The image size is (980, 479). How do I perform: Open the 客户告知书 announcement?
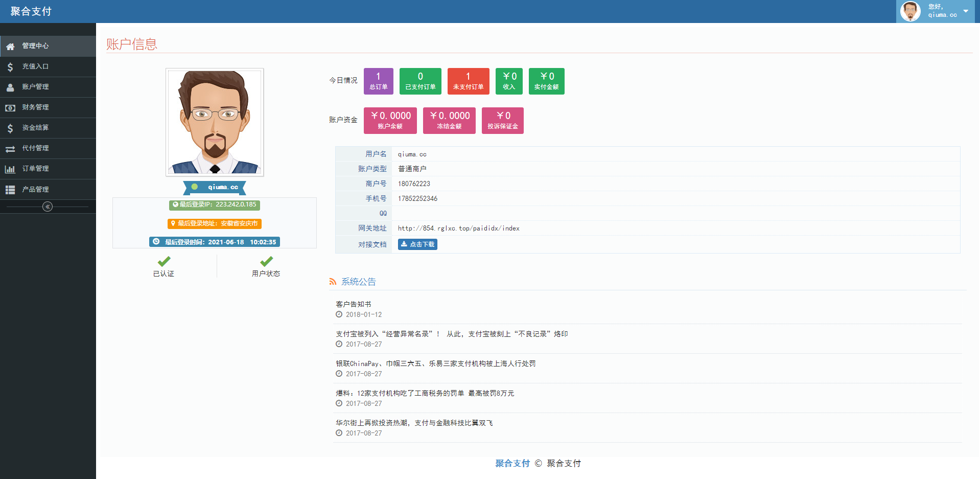[354, 304]
